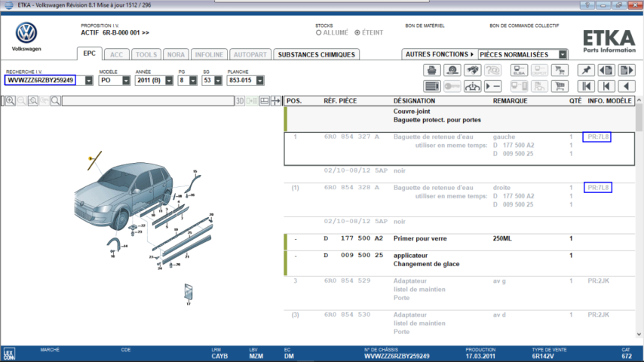Viewport: 644px width, 362px height.
Task: Open the ANNÉE dropdown showing 2011 (B)
Action: click(x=169, y=81)
